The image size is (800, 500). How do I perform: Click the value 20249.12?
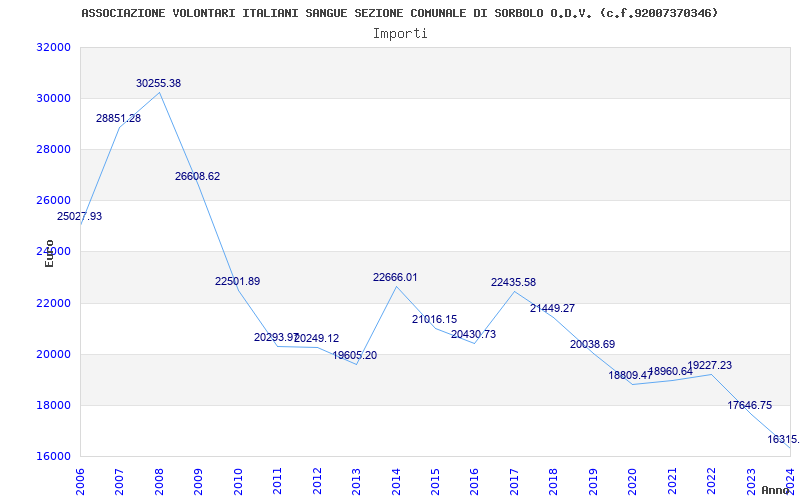click(x=316, y=338)
